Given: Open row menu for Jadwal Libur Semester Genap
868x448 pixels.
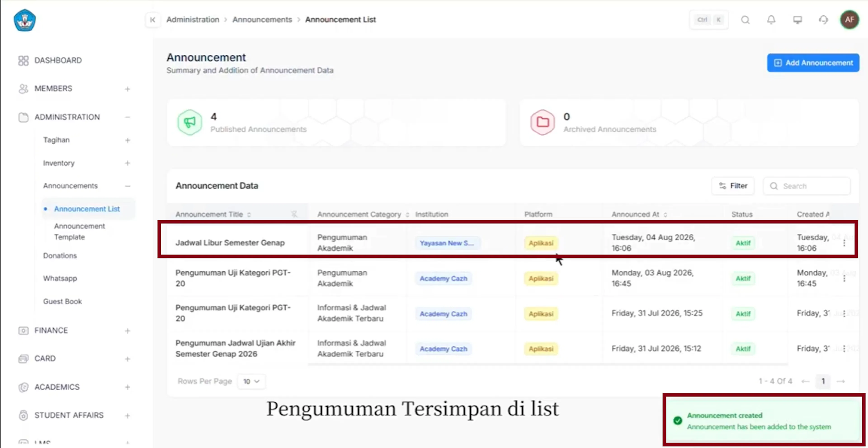Looking at the screenshot, I should 844,243.
